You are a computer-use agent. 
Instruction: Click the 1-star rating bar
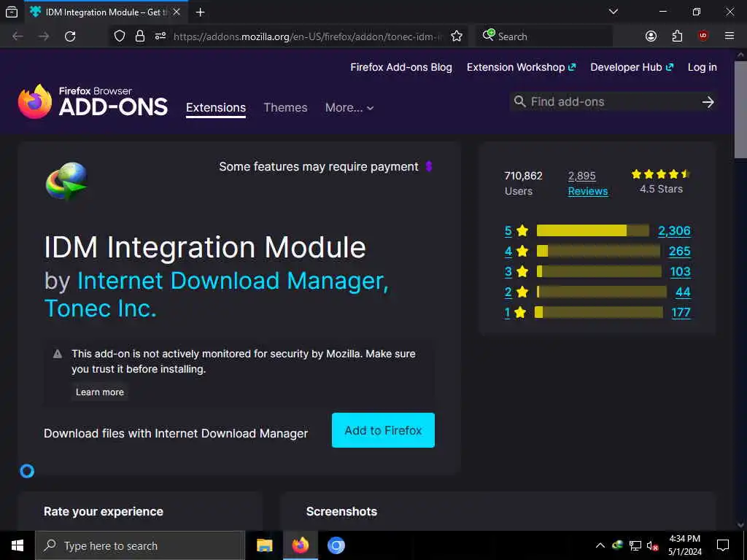[600, 312]
